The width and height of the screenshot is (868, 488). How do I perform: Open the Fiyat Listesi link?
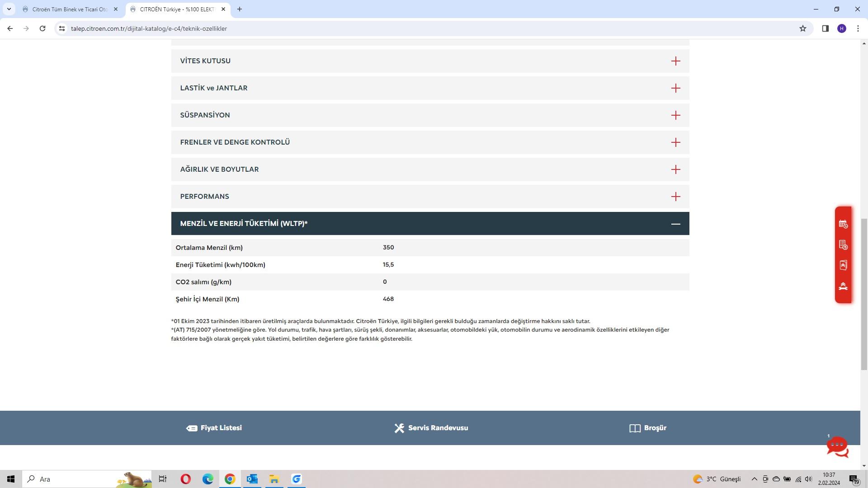[x=214, y=428]
